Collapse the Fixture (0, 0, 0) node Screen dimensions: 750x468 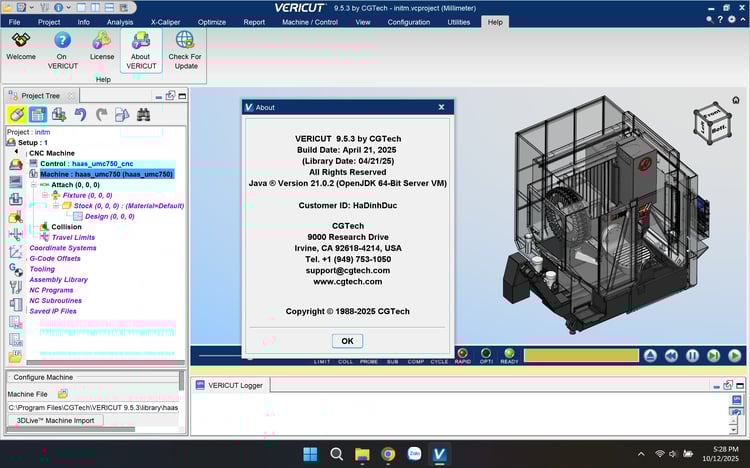[45, 195]
